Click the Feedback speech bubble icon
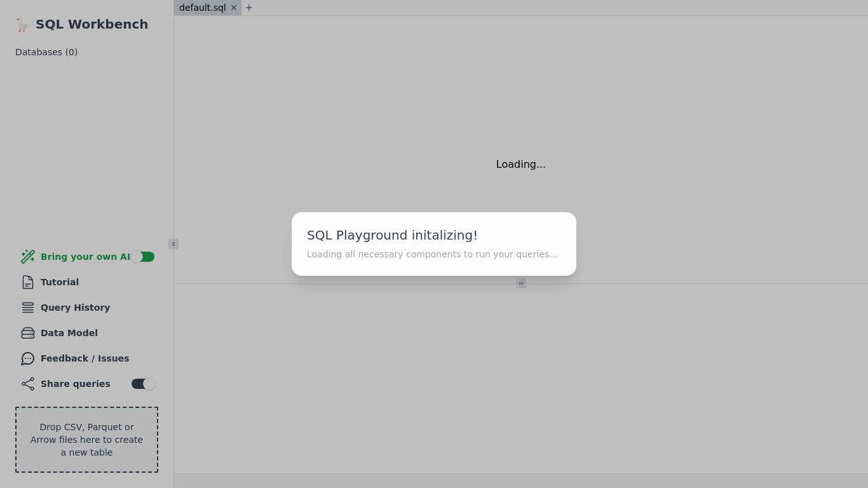Screen dimensions: 868x488 [x=28, y=358]
